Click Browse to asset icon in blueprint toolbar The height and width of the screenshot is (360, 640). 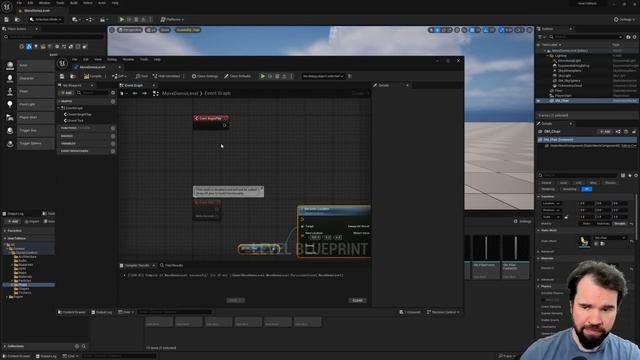coord(73,76)
